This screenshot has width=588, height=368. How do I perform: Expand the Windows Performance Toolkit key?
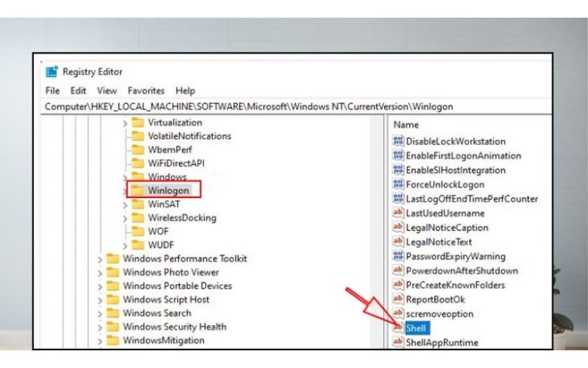(x=100, y=259)
